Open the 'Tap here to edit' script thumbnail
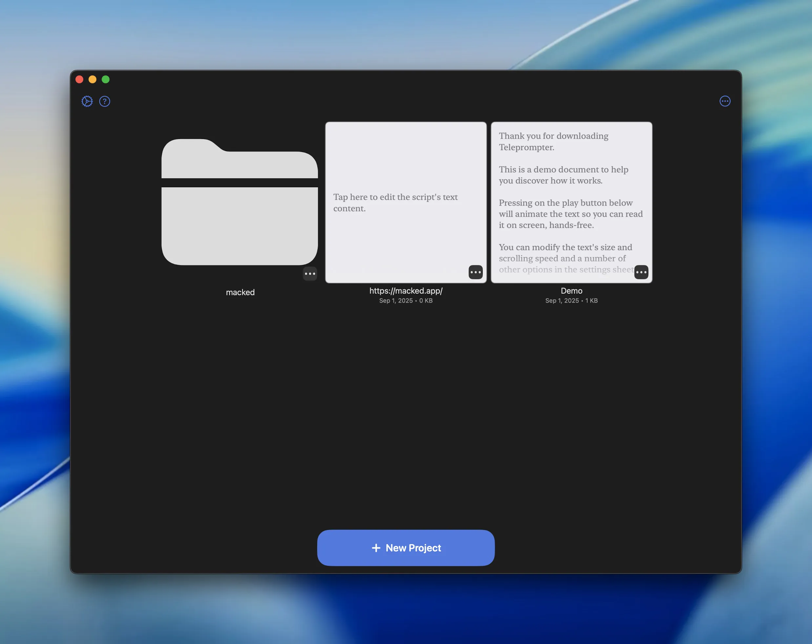This screenshot has width=812, height=644. click(406, 202)
